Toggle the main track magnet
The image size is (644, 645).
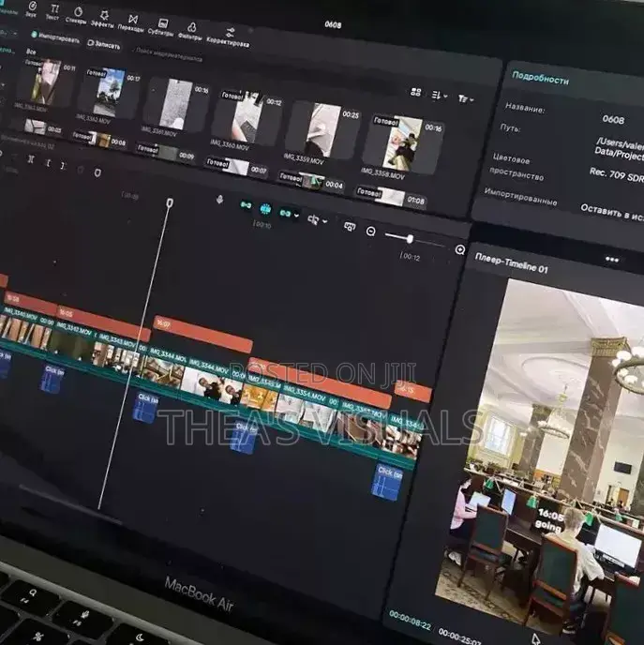click(x=246, y=204)
